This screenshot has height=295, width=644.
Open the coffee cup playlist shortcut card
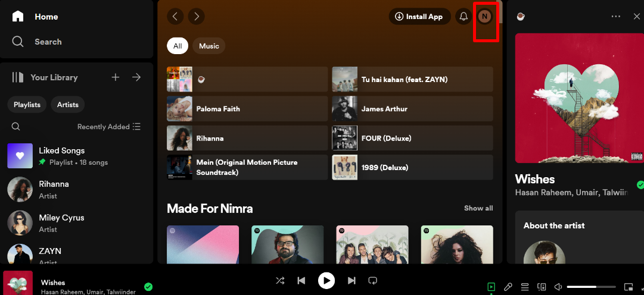pyautogui.click(x=247, y=79)
